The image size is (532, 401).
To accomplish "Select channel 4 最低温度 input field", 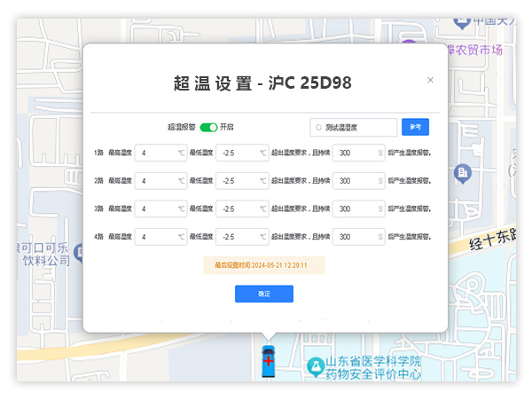I will click(x=241, y=237).
